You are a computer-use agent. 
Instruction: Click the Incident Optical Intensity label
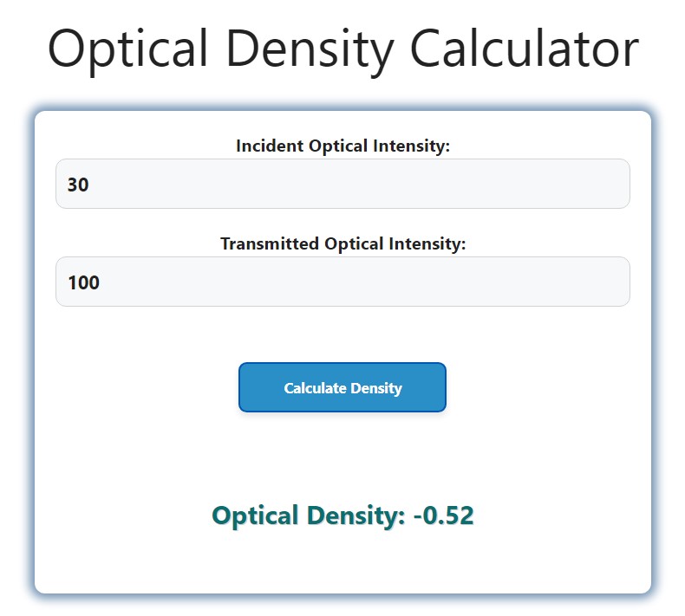pyautogui.click(x=342, y=146)
